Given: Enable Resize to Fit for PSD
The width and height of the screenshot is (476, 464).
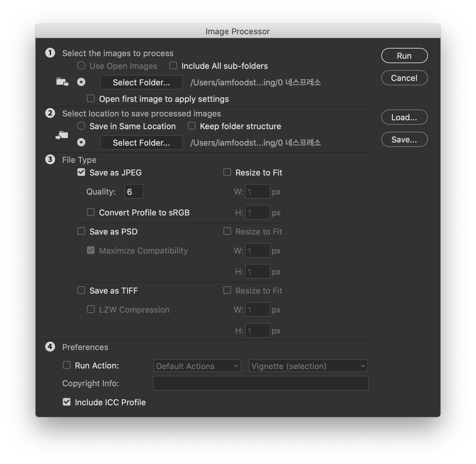Looking at the screenshot, I should pyautogui.click(x=227, y=231).
